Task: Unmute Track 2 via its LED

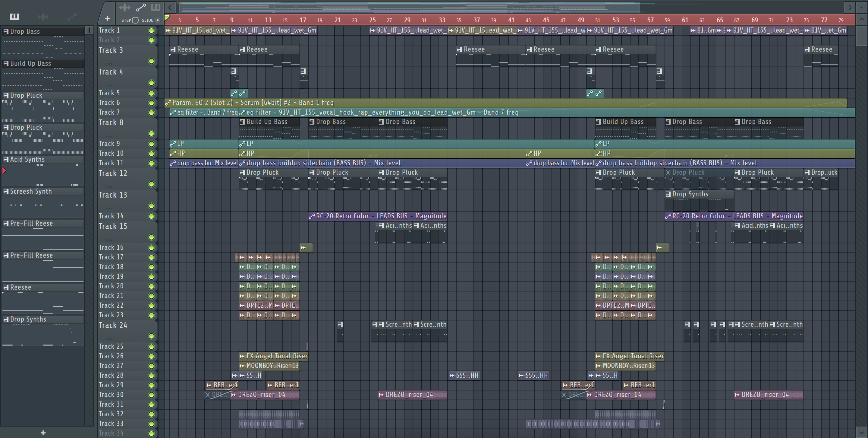Action: click(x=151, y=40)
